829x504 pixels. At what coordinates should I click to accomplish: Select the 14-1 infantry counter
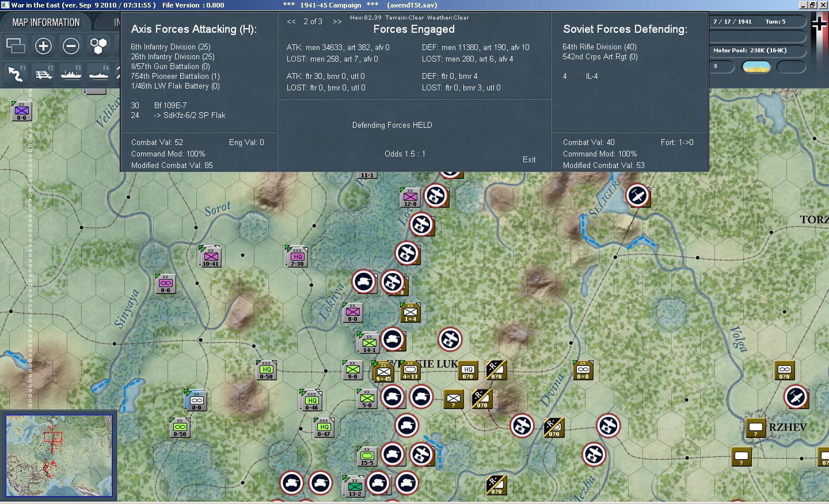coord(369,343)
